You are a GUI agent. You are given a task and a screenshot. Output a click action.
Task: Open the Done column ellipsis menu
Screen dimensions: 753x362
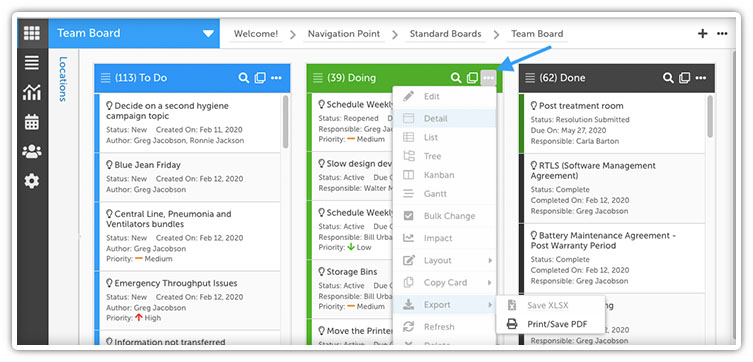tap(701, 78)
